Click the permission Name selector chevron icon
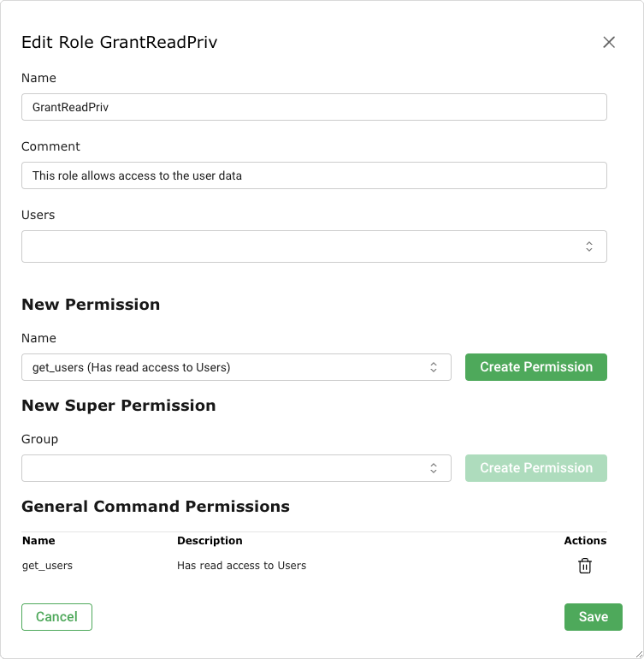Image resolution: width=644 pixels, height=659 pixels. (434, 367)
